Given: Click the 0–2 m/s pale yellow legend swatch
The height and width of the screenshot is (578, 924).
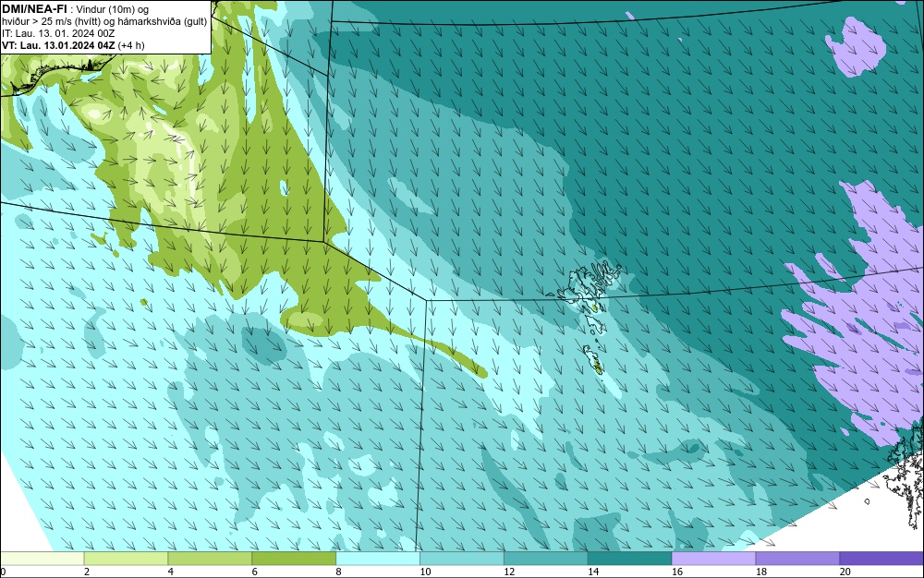Looking at the screenshot, I should coord(42,559).
